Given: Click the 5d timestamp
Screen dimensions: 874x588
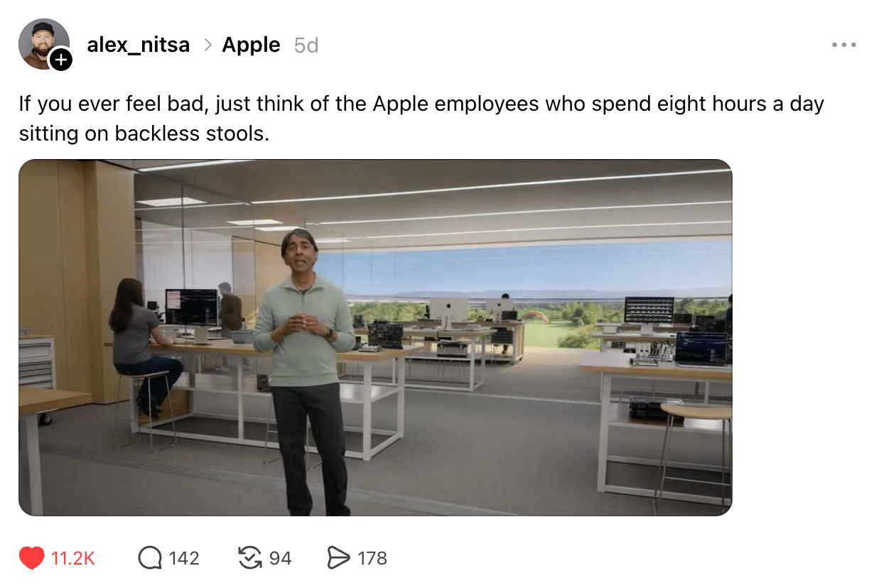Looking at the screenshot, I should [306, 45].
